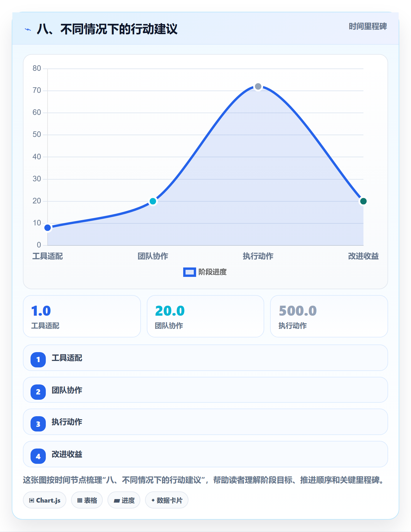Click the Chart.js tag

pyautogui.click(x=45, y=500)
